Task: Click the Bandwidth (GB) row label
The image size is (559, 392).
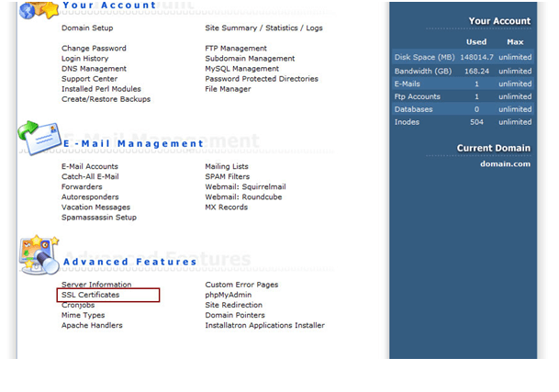Action: click(423, 71)
